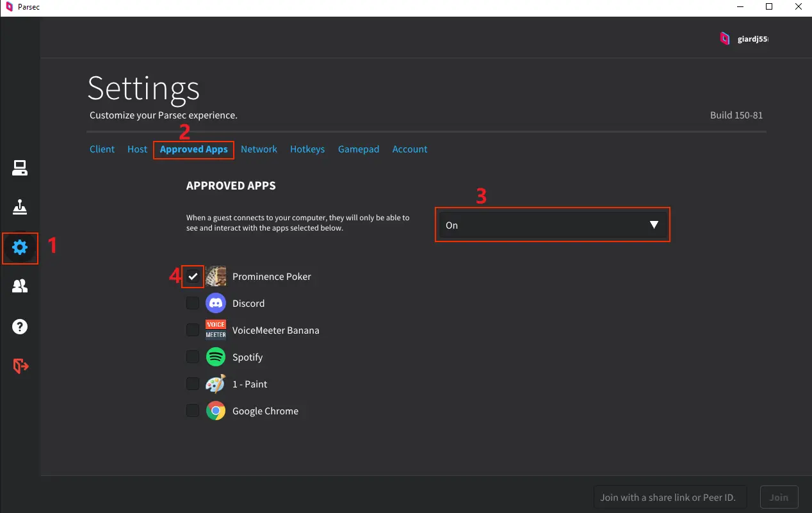Enable the Discord checkbox
Viewport: 812px width, 513px height.
click(193, 304)
